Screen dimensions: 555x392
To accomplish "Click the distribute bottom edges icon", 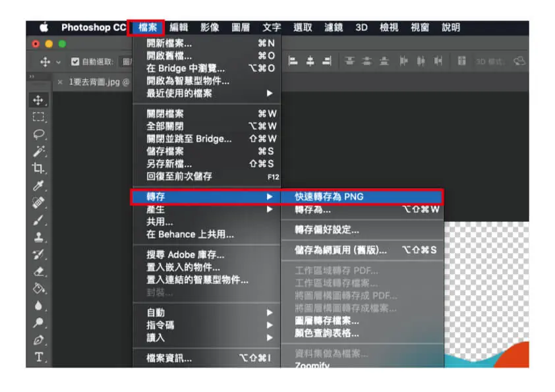I will point(384,61).
